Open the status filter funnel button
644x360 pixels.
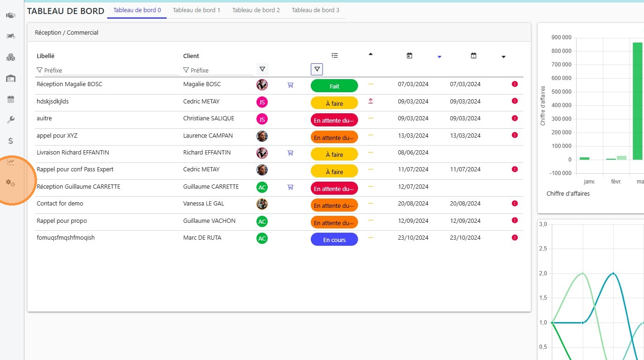click(x=317, y=69)
